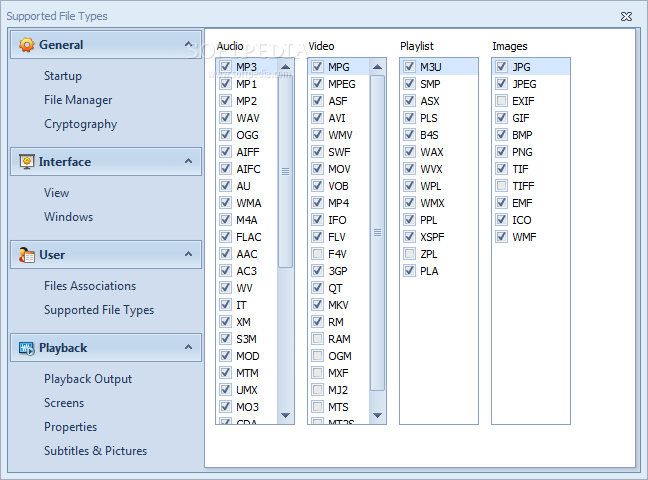Uncheck the WAV audio format
Image resolution: width=648 pixels, height=480 pixels.
(x=225, y=118)
